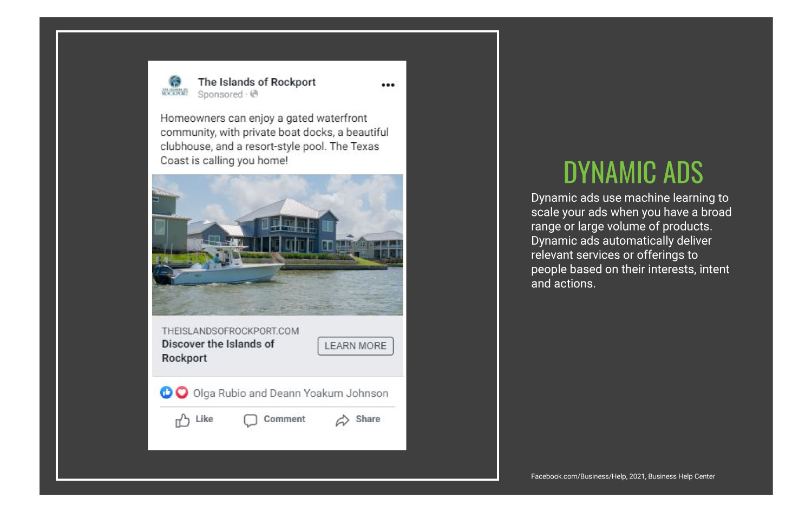Click the LEARN MORE button
This screenshot has width=812, height=512.
356,346
